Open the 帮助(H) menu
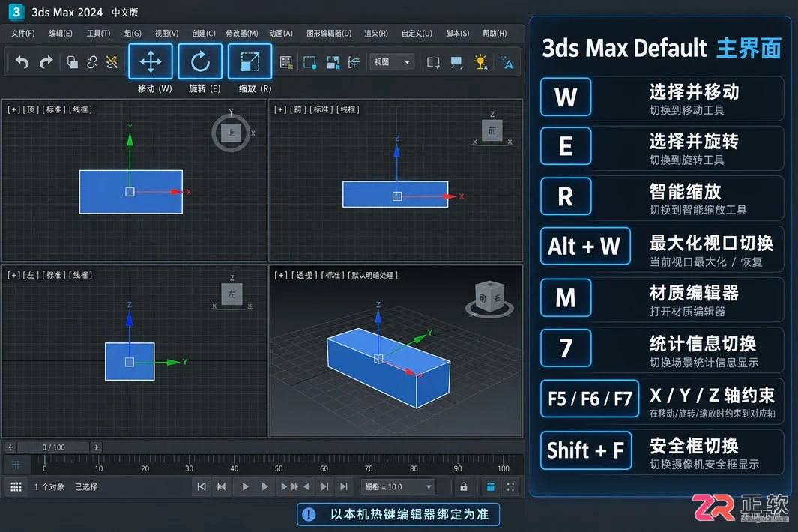Viewport: 798px width, 532px height. click(x=495, y=33)
